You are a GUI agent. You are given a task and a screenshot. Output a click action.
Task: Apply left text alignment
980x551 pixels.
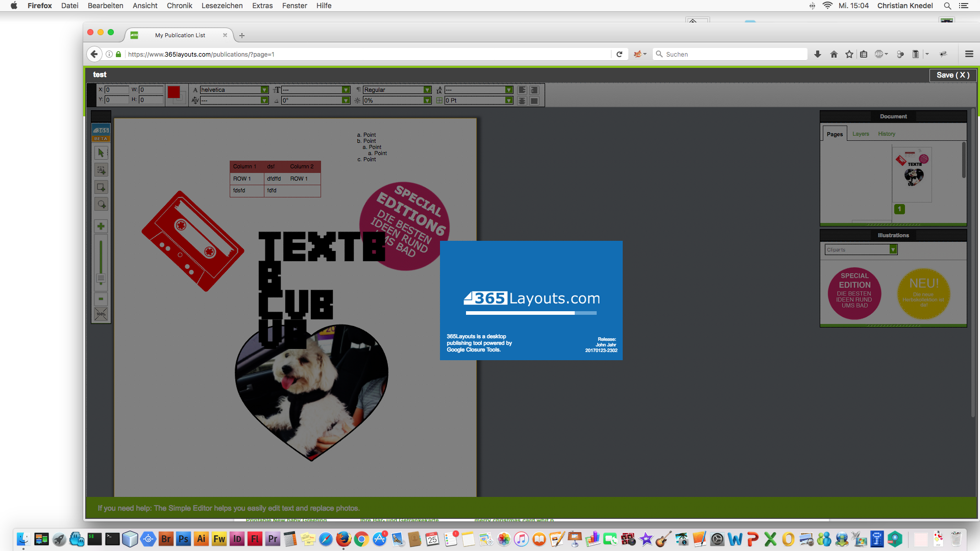point(522,90)
